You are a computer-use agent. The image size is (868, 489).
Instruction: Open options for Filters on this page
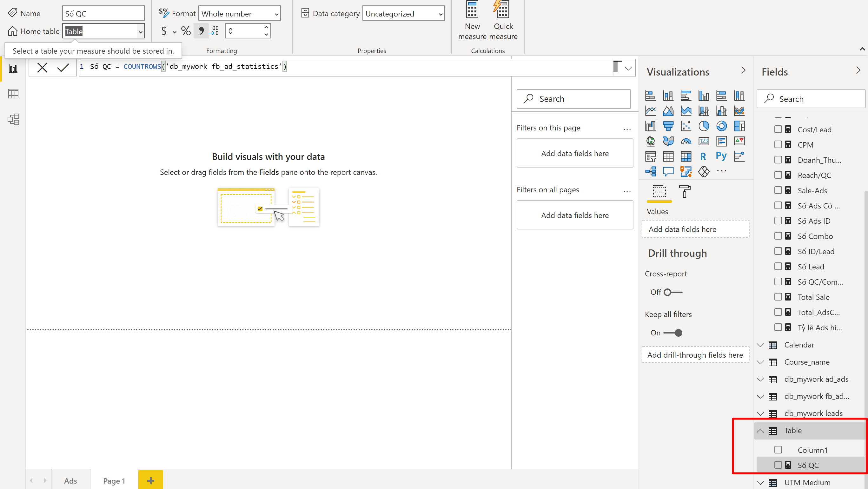tap(627, 129)
